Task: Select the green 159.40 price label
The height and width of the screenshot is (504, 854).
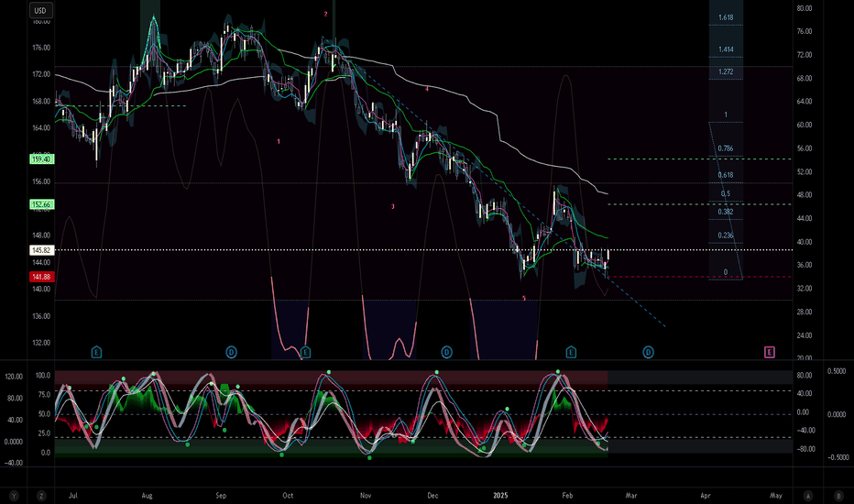Action: tap(41, 159)
